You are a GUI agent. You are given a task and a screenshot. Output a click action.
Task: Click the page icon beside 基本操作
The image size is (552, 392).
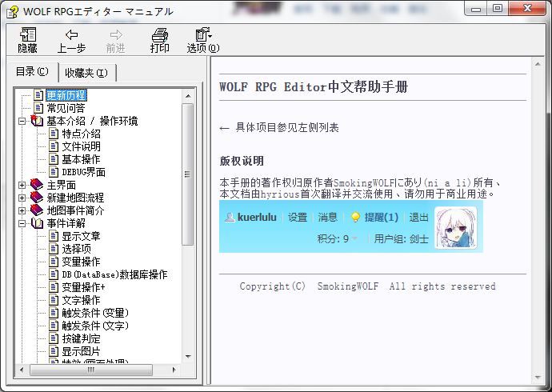coord(54,159)
